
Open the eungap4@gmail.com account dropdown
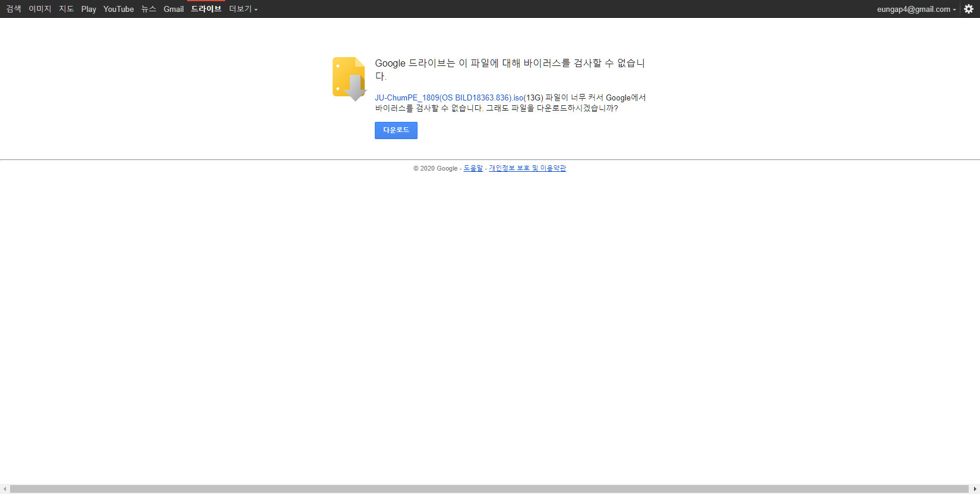[916, 9]
